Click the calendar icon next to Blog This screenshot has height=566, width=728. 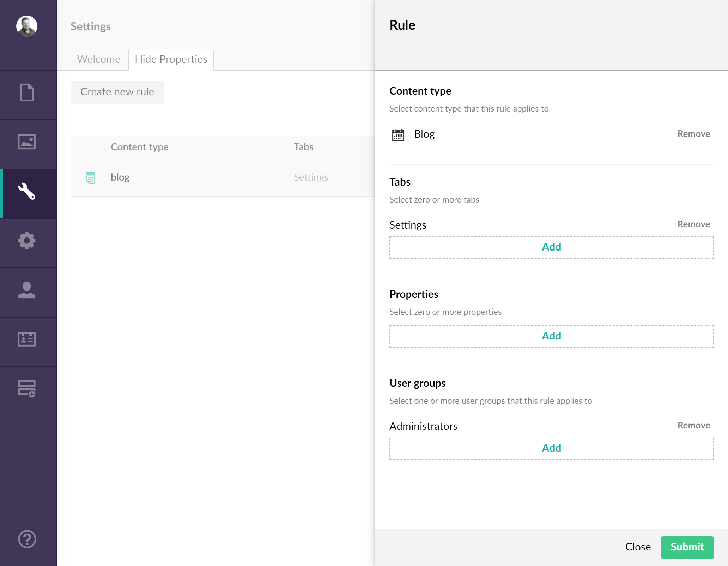coord(398,135)
